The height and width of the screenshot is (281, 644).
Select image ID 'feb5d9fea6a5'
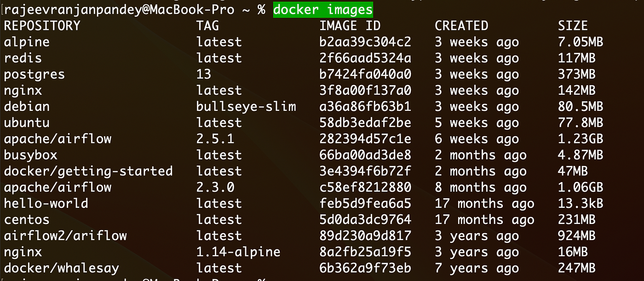[x=365, y=203]
